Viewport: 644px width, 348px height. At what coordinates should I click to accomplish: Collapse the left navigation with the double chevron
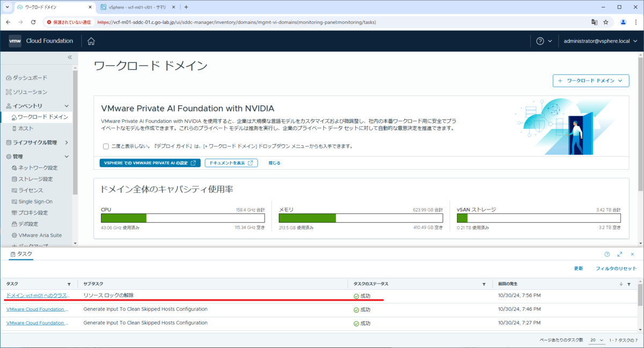pyautogui.click(x=70, y=57)
